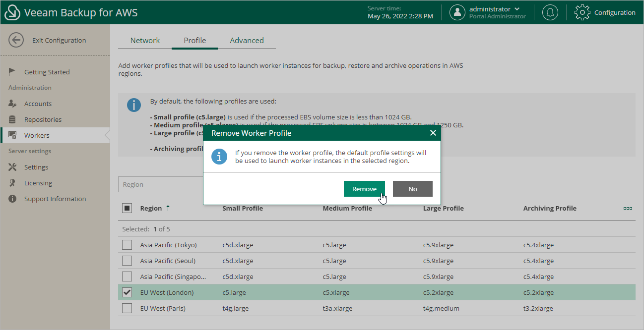Click the Region sort ascending arrow
The width and height of the screenshot is (644, 330).
(168, 208)
